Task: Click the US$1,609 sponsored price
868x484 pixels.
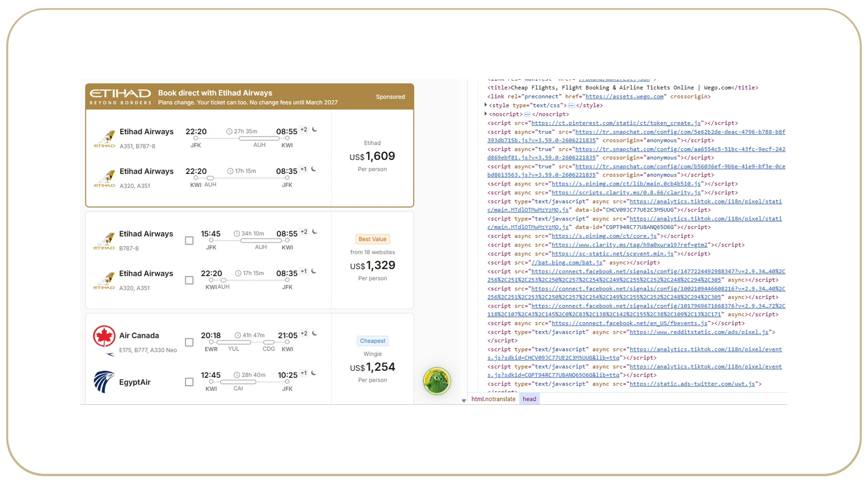Action: (x=372, y=156)
